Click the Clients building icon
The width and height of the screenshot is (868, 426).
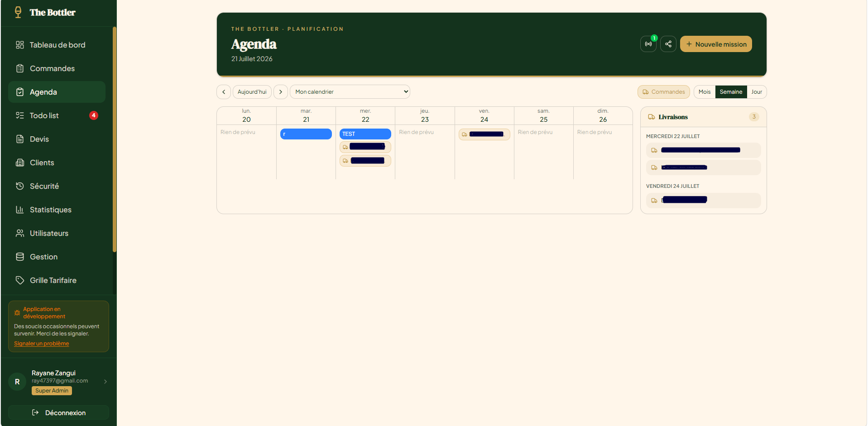pos(20,163)
